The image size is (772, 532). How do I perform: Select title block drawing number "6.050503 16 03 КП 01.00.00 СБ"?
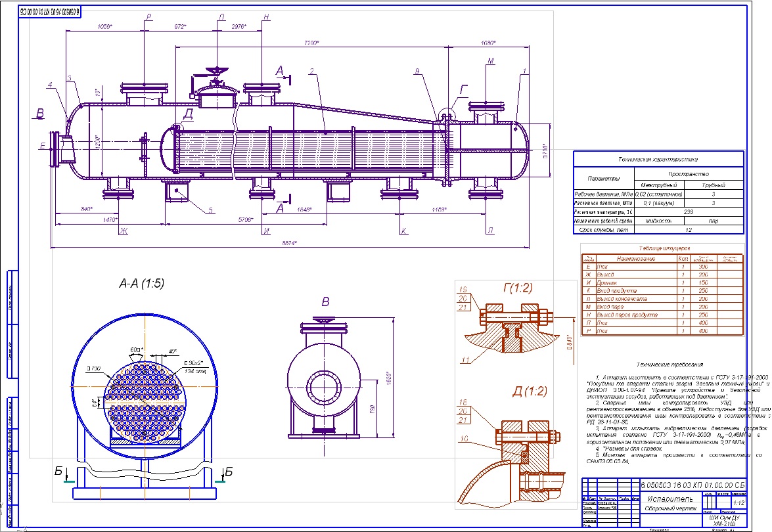[693, 485]
